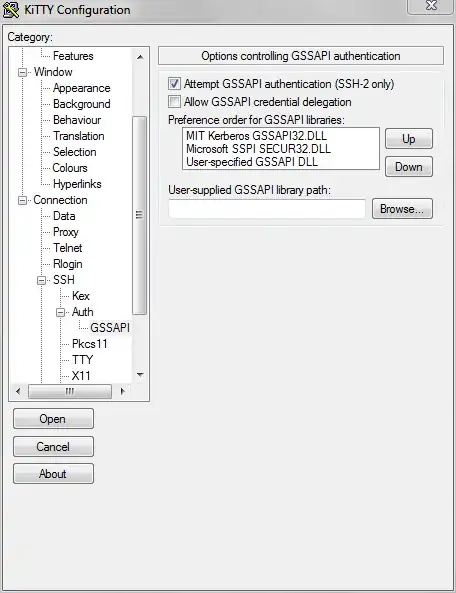Close the KiTTY Configuration window
This screenshot has height=593, width=456.
(431, 6)
